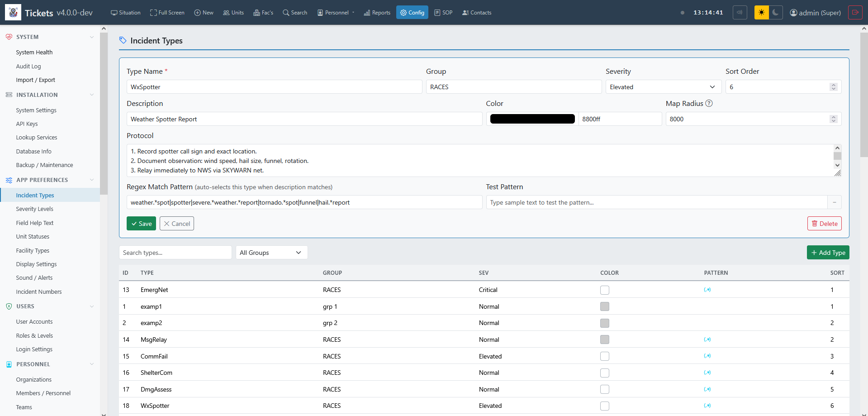Screen dimensions: 868x416
Task: Switch to dark theme moon icon
Action: (x=775, y=12)
